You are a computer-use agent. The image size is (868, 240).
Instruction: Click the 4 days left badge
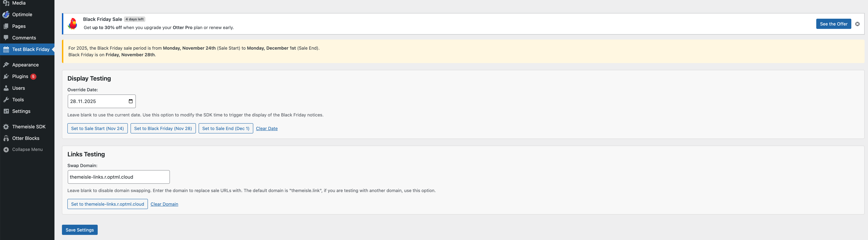[x=134, y=19]
